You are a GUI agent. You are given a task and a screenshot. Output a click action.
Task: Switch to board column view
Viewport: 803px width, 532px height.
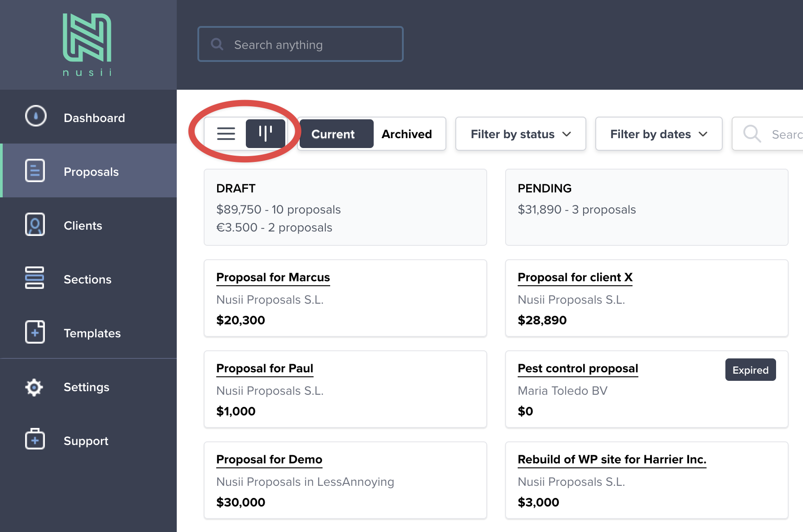coord(265,134)
